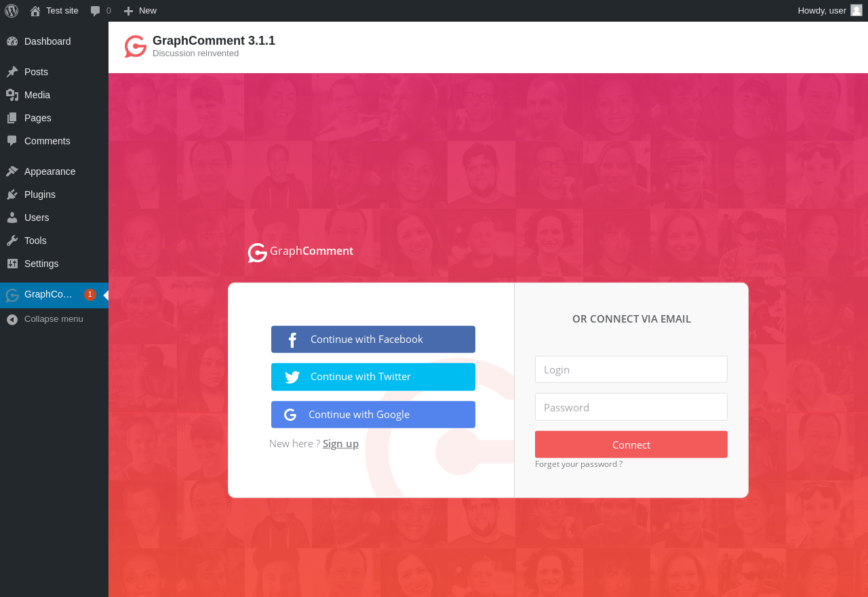868x597 pixels.
Task: Click the Pages icon in sidebar
Action: click(x=12, y=118)
